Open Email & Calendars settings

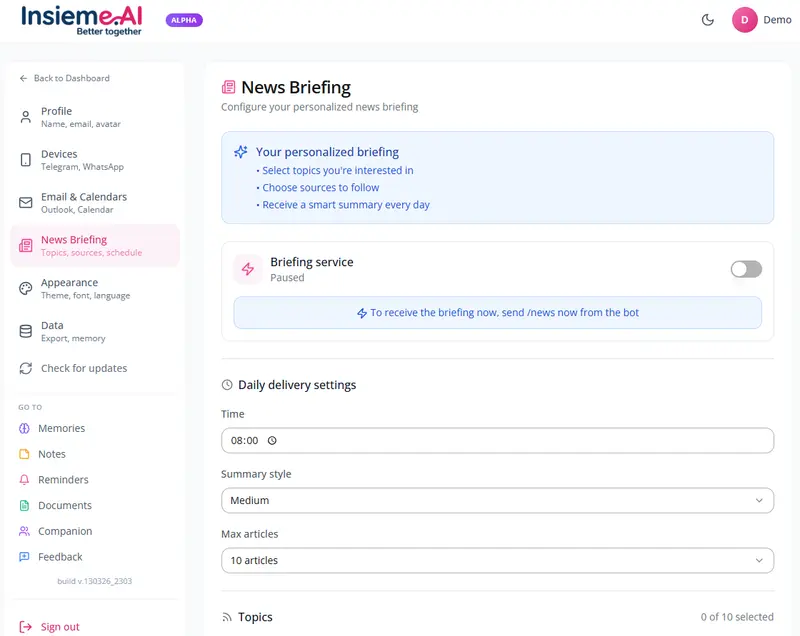[x=95, y=203]
